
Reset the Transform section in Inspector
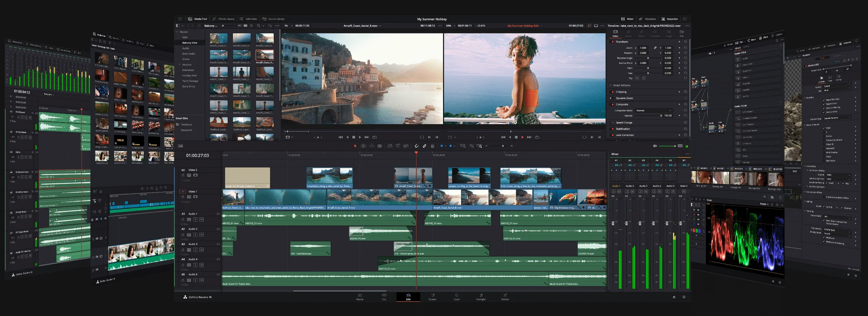(x=686, y=42)
